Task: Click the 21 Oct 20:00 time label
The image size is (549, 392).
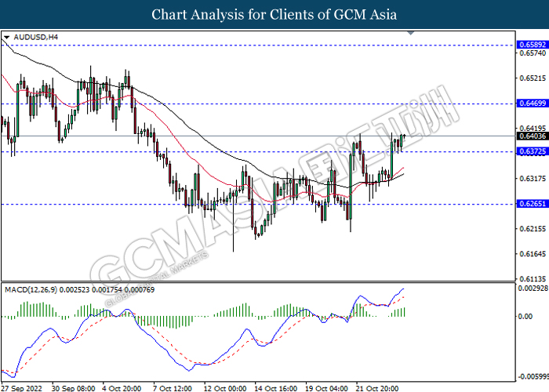Action: click(377, 388)
